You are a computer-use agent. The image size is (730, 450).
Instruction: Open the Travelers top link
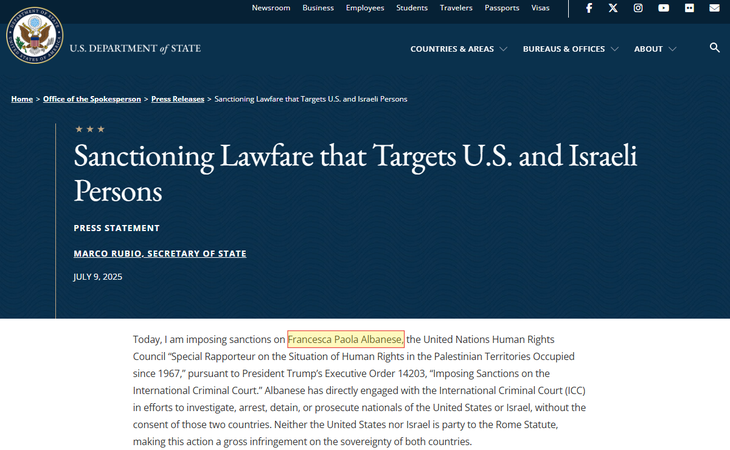coord(456,8)
